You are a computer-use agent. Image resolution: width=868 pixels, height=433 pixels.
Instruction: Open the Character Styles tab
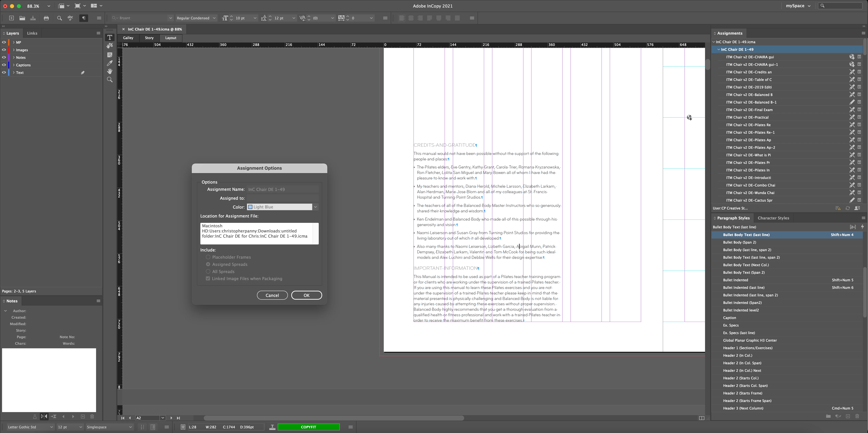click(x=773, y=218)
